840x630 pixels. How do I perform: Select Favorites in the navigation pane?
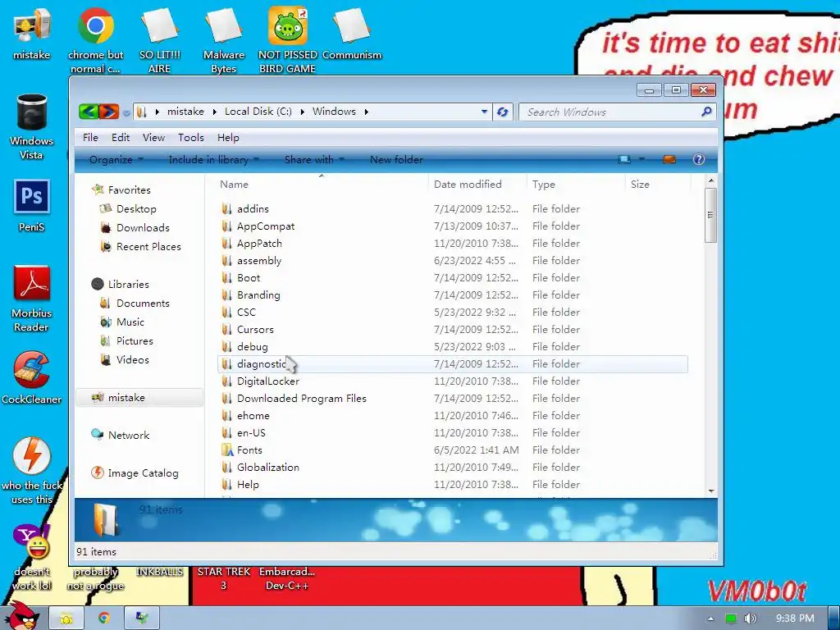pos(129,190)
